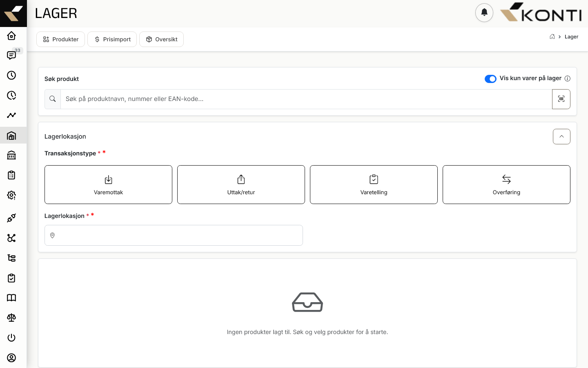
Task: Open the clipboard list sidebar icon
Action: tap(11, 175)
